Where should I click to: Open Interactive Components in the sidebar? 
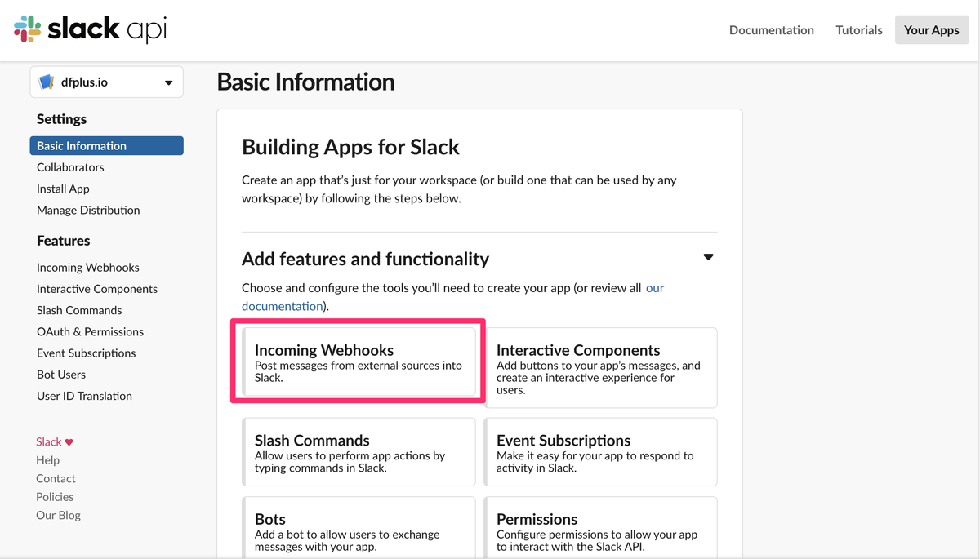[x=97, y=289]
